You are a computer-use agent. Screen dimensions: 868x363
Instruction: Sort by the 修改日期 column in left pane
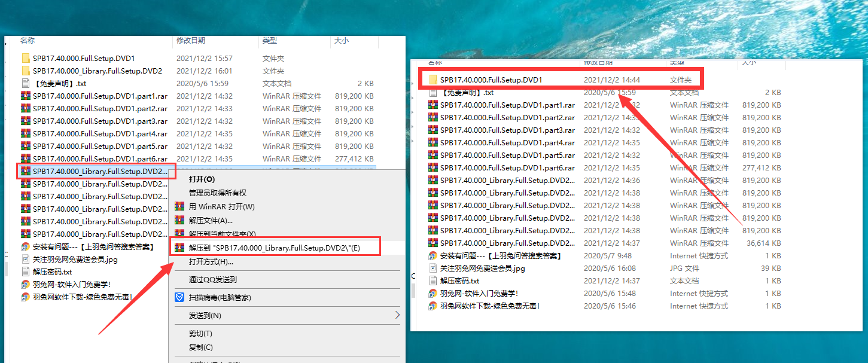tap(191, 41)
